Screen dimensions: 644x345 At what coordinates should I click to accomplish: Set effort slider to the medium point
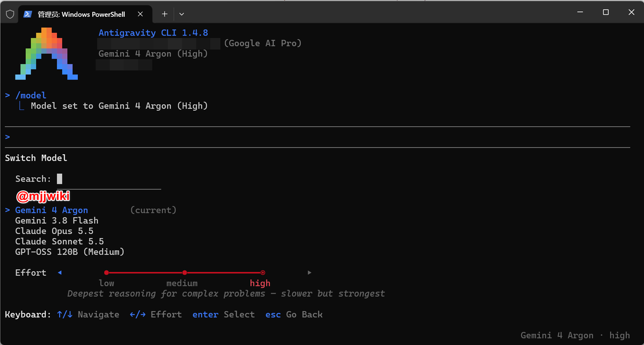[x=184, y=272]
